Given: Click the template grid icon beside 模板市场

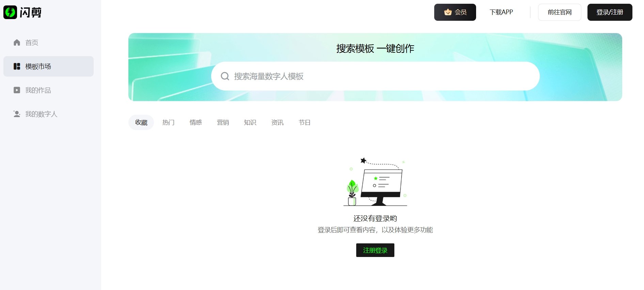Looking at the screenshot, I should 17,66.
